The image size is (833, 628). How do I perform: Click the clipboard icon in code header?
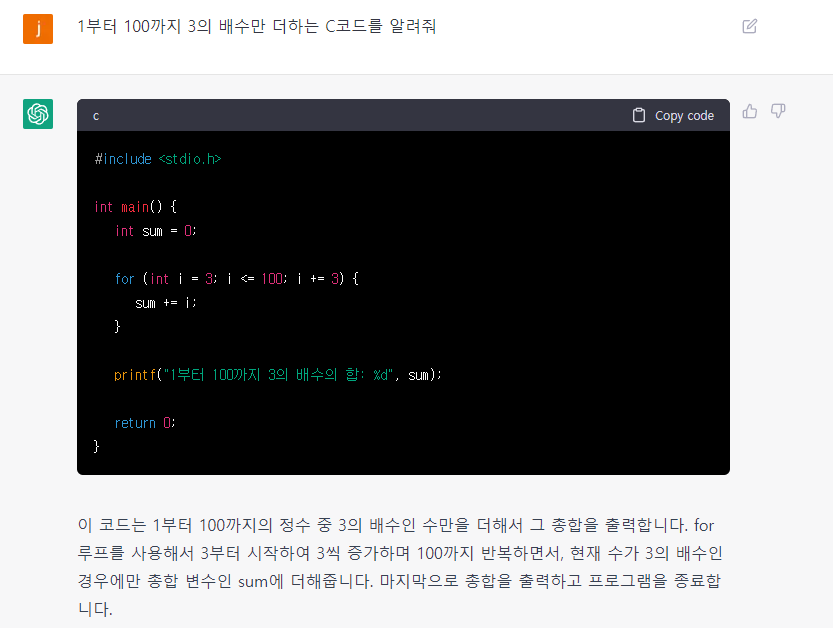coord(639,115)
